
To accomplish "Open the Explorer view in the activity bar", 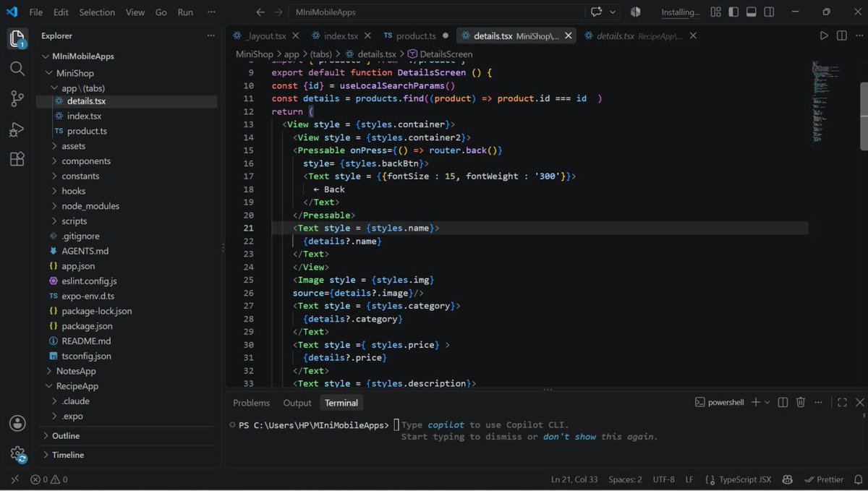I will (17, 38).
